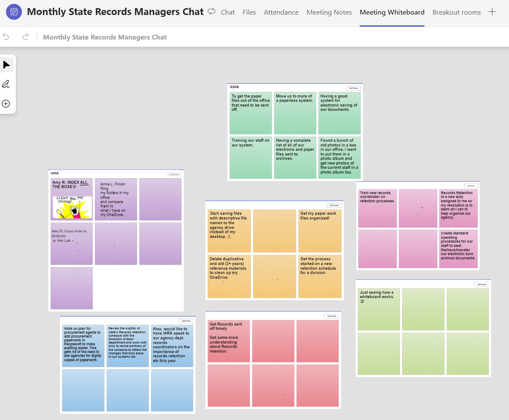Add a new tab with plus icon
Screen dimensions: 509x420
click(x=492, y=12)
